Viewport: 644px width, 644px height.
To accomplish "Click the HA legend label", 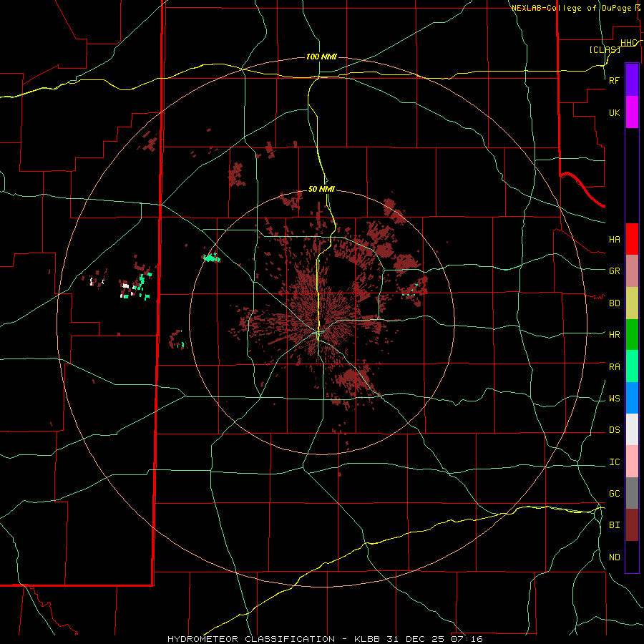I will point(615,240).
